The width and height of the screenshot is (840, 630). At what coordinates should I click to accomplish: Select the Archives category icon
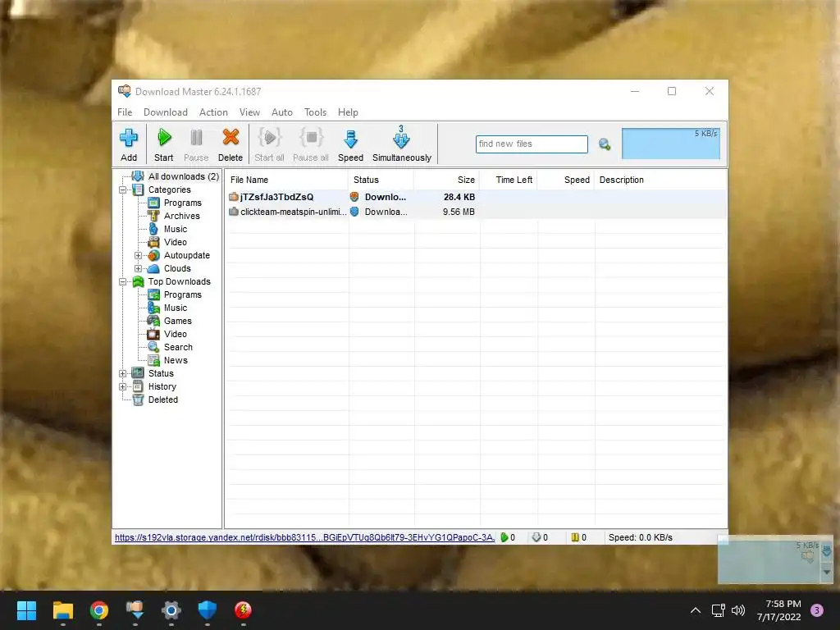[x=153, y=216]
